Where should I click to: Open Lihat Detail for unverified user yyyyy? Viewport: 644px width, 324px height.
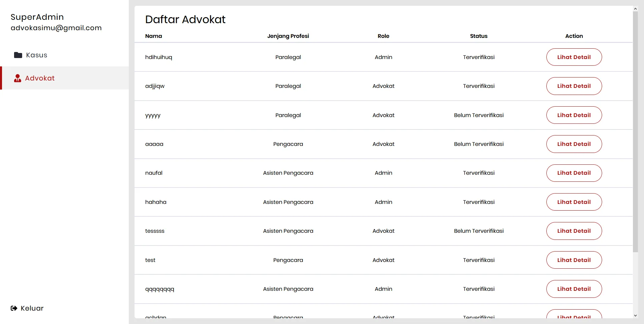point(574,115)
